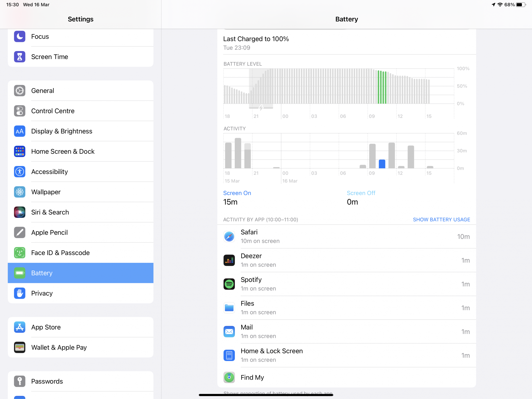This screenshot has width=532, height=399.
Task: Tap the Screen Time hourglass icon
Action: [x=20, y=57]
